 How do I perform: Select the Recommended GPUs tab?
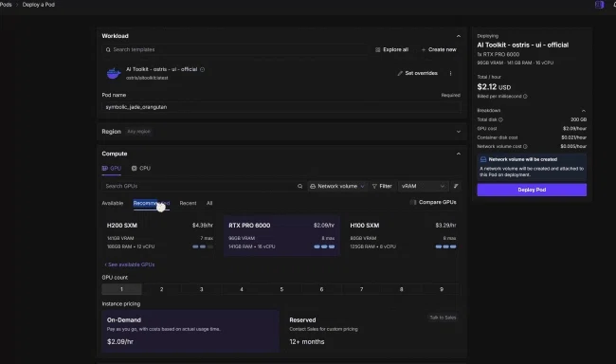[152, 203]
